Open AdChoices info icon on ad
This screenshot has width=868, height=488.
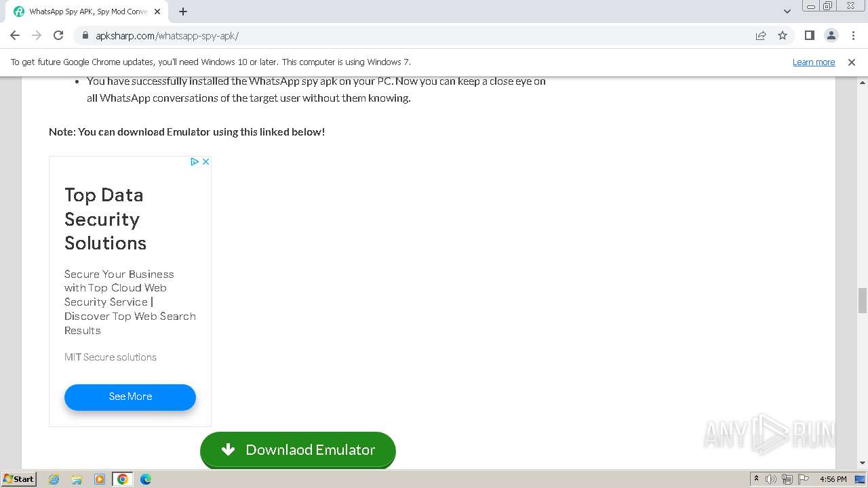[194, 161]
